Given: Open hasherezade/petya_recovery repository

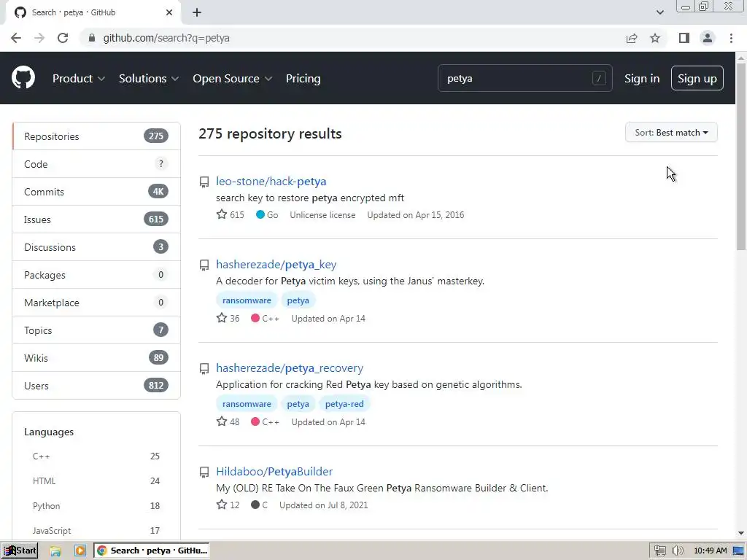Looking at the screenshot, I should tap(290, 367).
